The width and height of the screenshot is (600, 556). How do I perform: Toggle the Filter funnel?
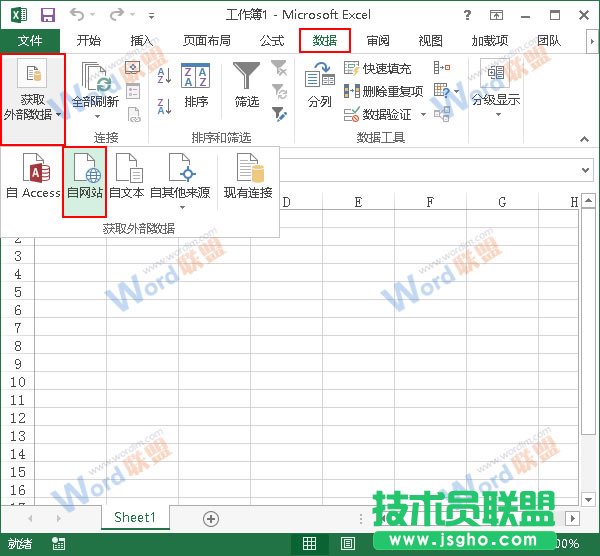[x=246, y=85]
